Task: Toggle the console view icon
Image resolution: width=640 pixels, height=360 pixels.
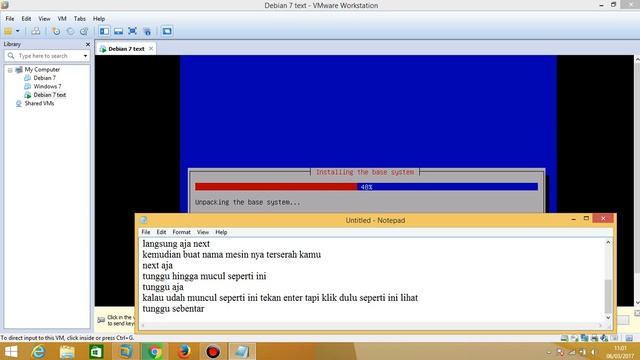Action: click(x=167, y=31)
